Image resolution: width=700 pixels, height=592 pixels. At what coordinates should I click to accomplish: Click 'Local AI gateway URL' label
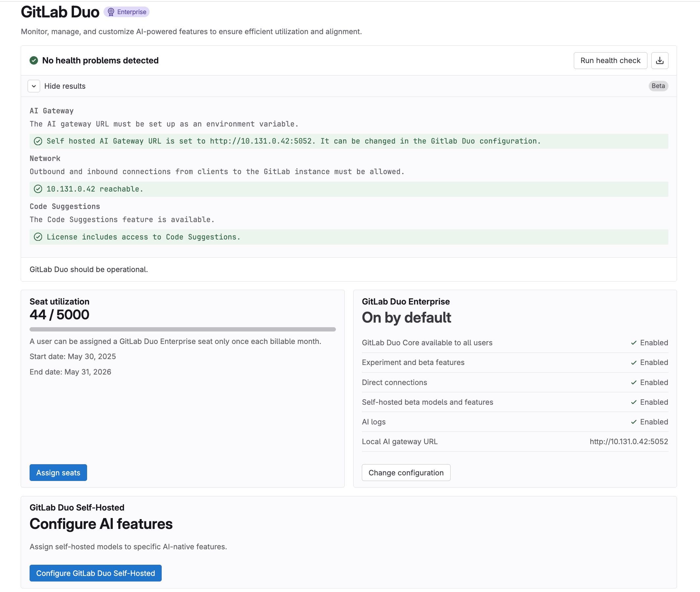click(x=400, y=442)
